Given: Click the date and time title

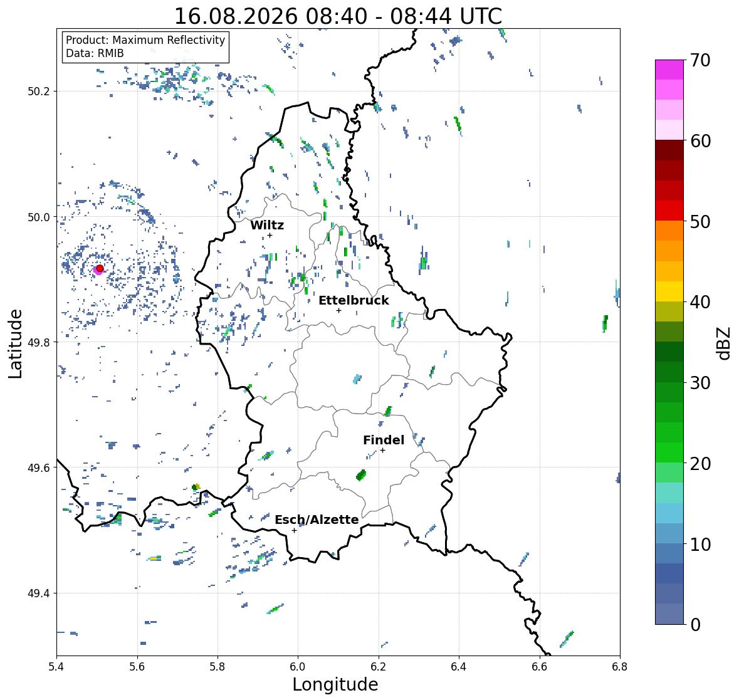Looking at the screenshot, I should (338, 16).
